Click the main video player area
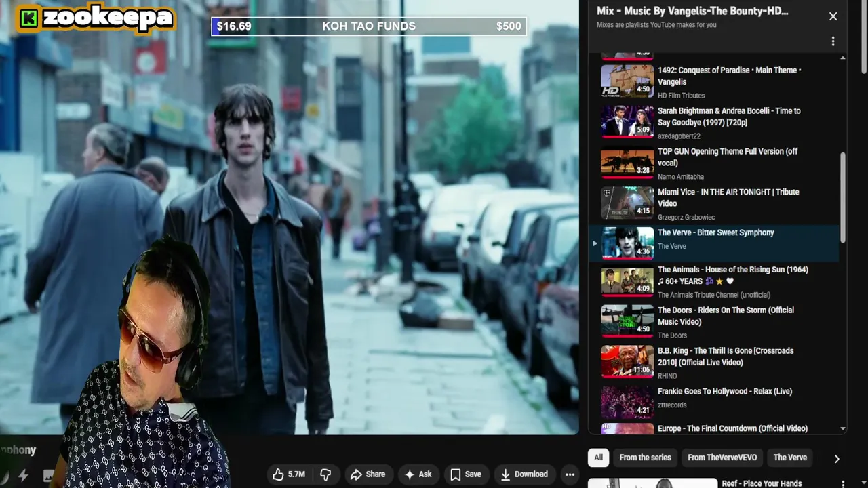The height and width of the screenshot is (488, 868). click(290, 217)
